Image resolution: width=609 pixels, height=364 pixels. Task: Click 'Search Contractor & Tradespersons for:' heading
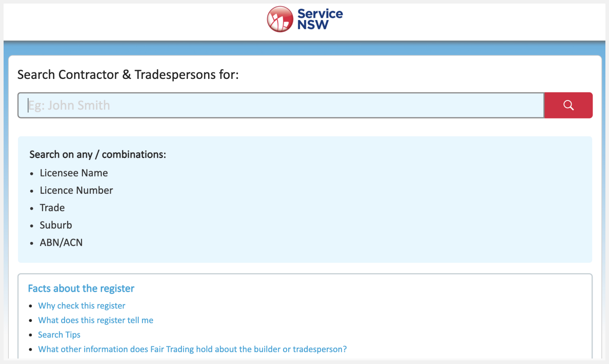pos(128,75)
